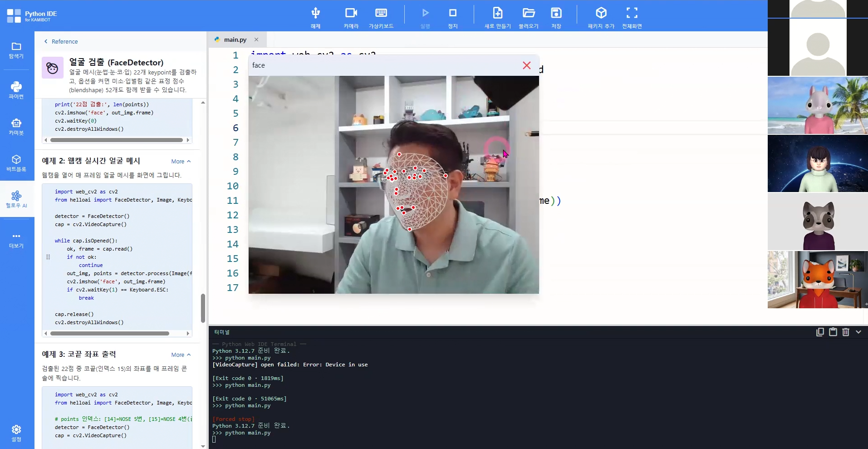868x449 pixels.
Task: Click the terminal input prompt area
Action: tap(214, 439)
